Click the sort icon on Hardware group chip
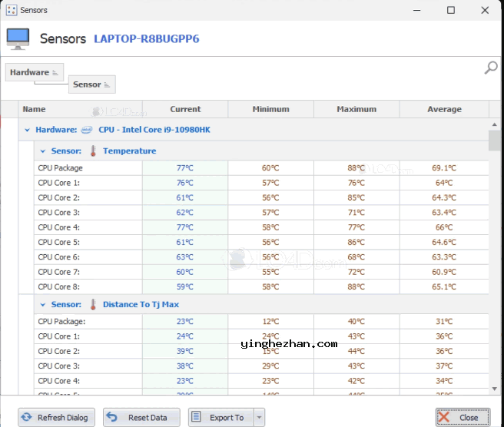 pyautogui.click(x=55, y=73)
